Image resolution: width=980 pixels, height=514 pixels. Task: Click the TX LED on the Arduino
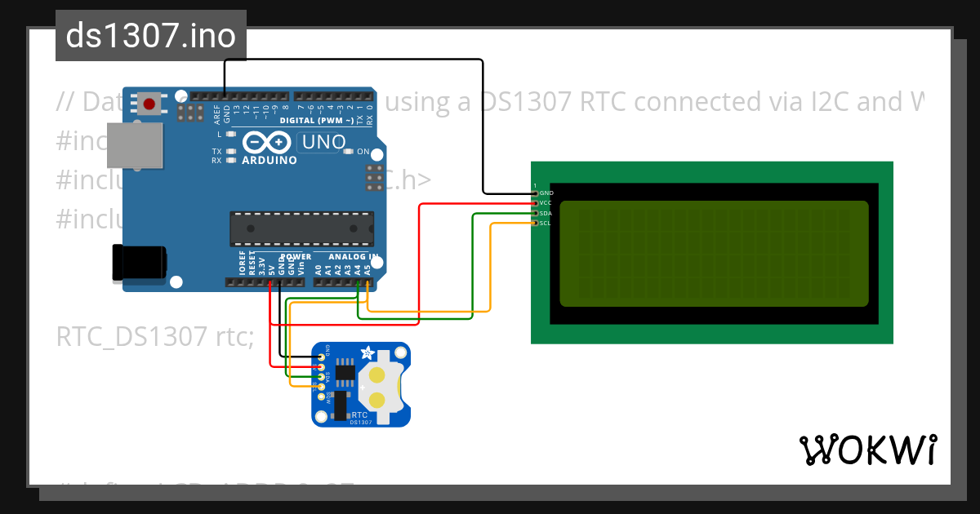pyautogui.click(x=229, y=152)
